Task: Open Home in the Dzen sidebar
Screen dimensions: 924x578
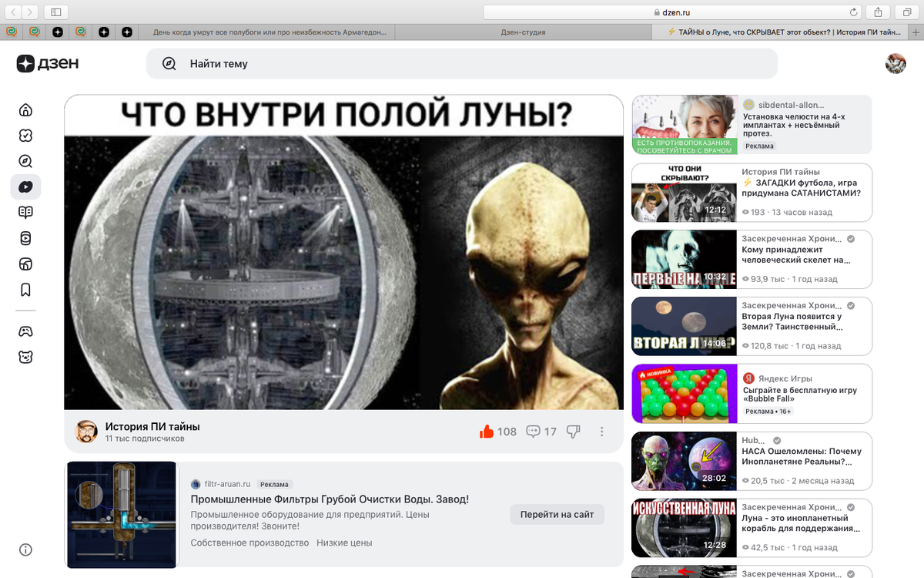Action: coord(26,110)
